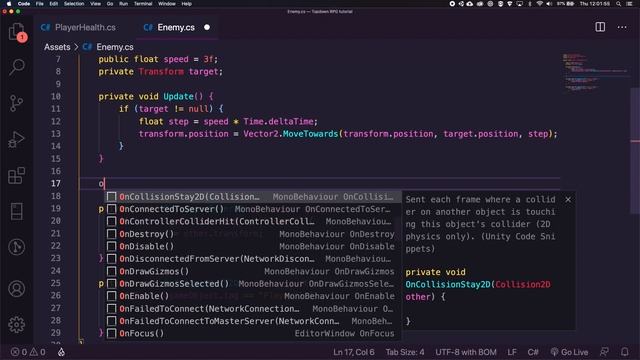The height and width of the screenshot is (360, 640).
Task: Click the Code application menu
Action: [24, 4]
